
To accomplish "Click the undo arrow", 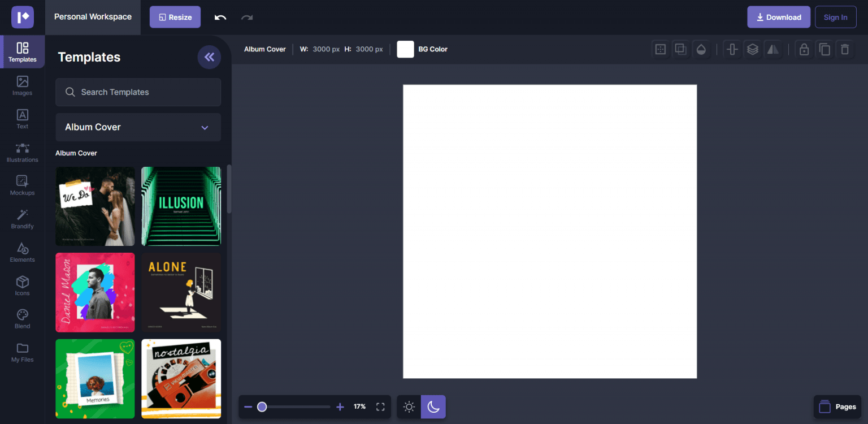I will (220, 17).
